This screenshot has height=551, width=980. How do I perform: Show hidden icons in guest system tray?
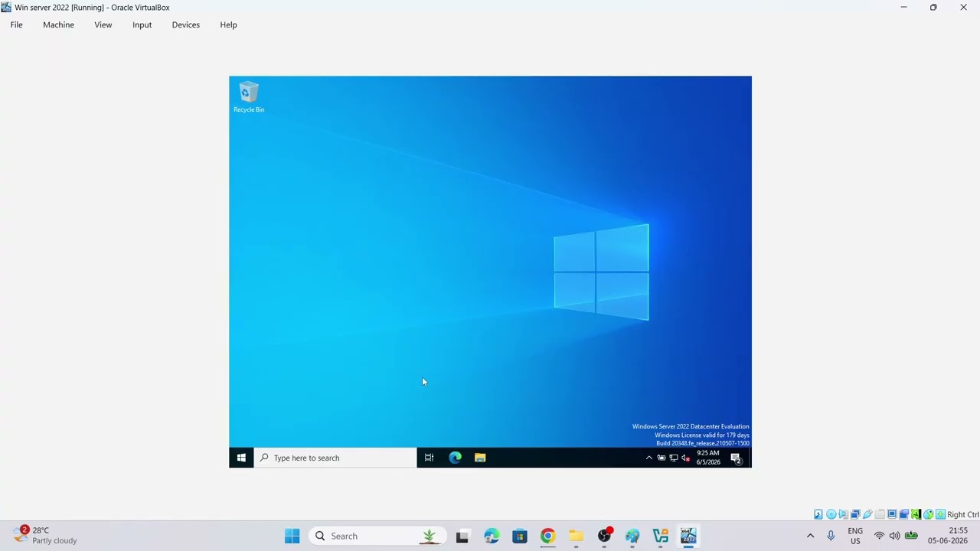(x=649, y=458)
